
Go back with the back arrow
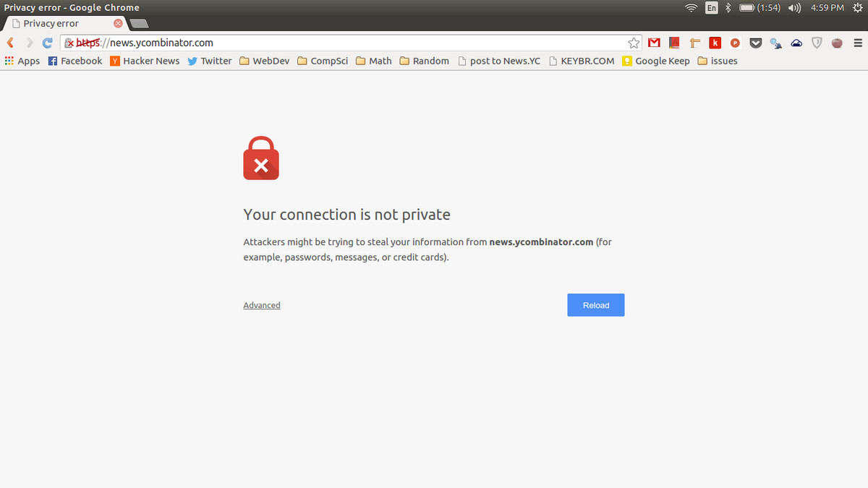point(11,43)
